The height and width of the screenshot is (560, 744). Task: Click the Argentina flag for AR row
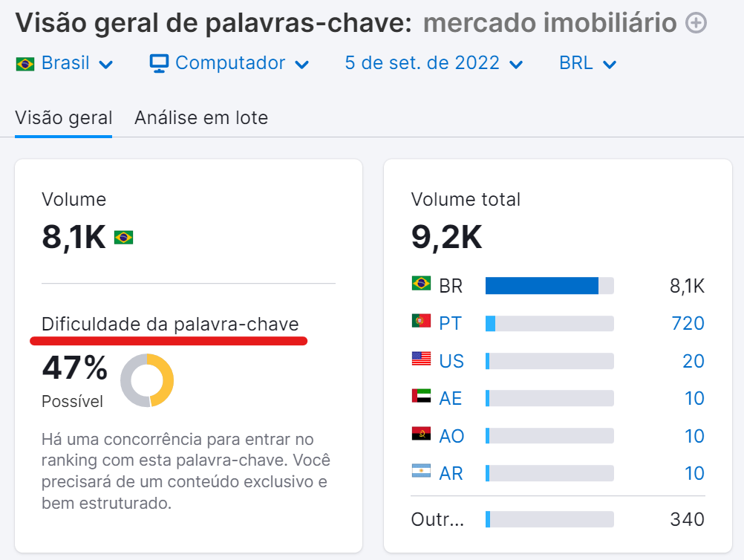(421, 472)
